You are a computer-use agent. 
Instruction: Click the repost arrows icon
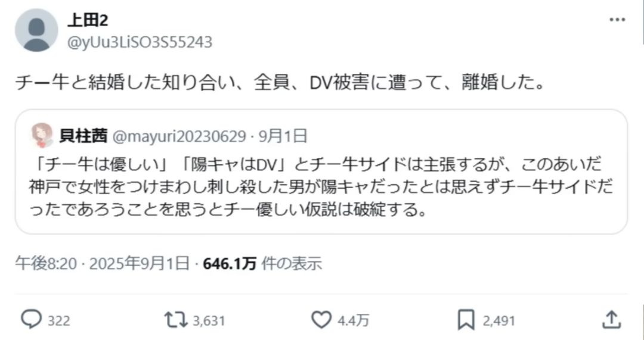pyautogui.click(x=176, y=320)
